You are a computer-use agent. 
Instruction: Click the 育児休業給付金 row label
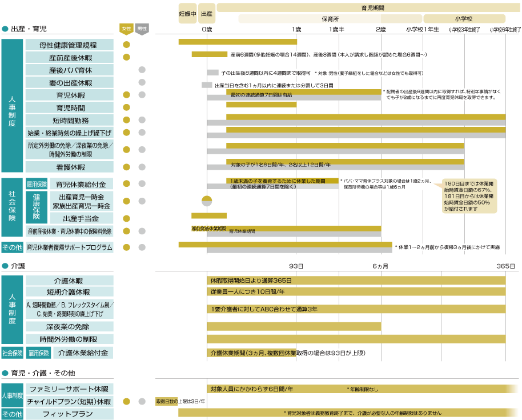82,184
